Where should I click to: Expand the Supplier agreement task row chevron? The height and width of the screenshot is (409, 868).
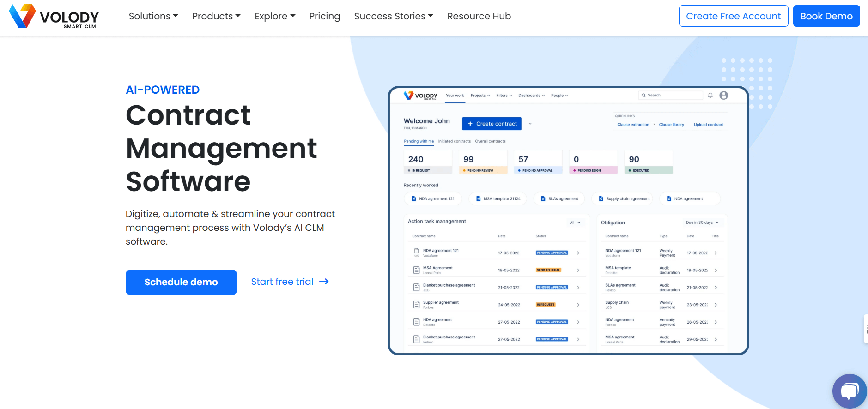[x=578, y=305]
